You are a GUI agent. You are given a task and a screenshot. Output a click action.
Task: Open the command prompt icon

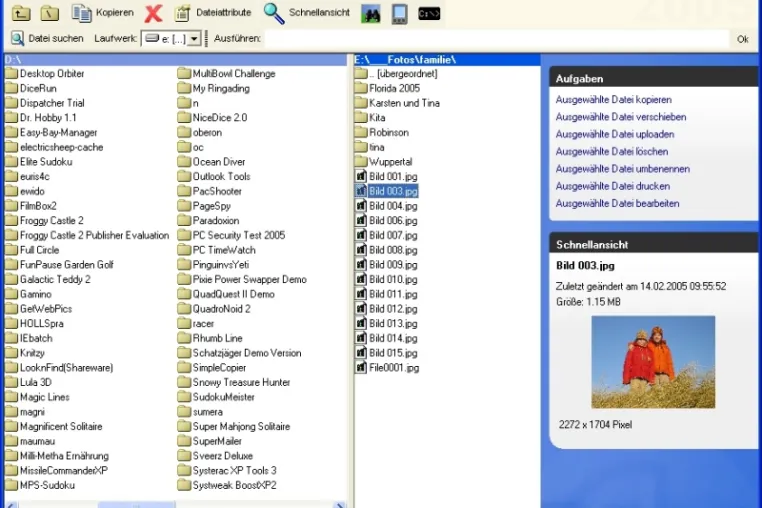[x=429, y=14]
